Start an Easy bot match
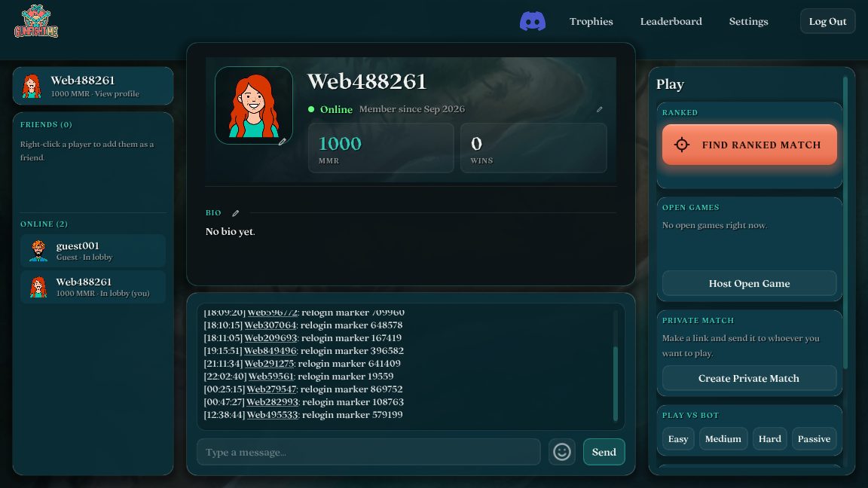This screenshot has height=488, width=868. (x=678, y=439)
